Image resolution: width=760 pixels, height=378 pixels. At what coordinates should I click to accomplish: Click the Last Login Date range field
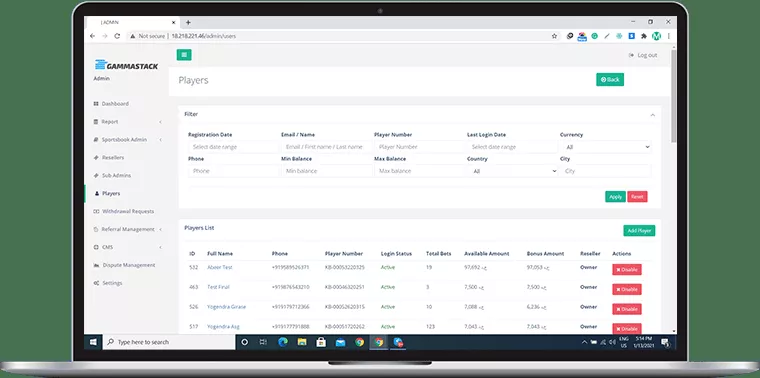pos(512,147)
